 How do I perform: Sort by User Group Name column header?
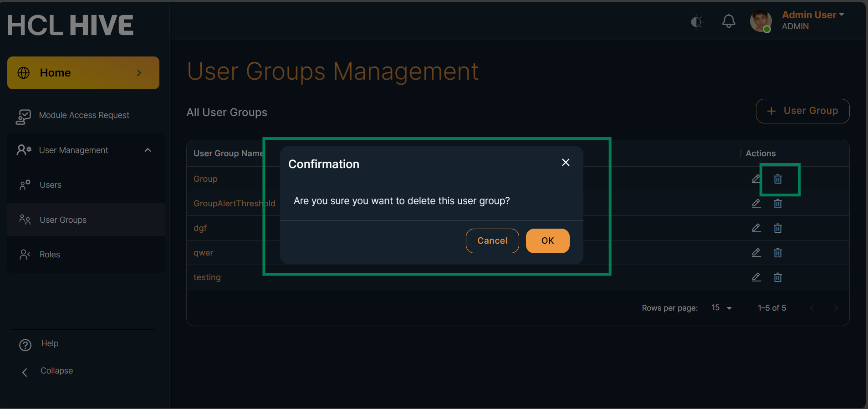tap(228, 153)
